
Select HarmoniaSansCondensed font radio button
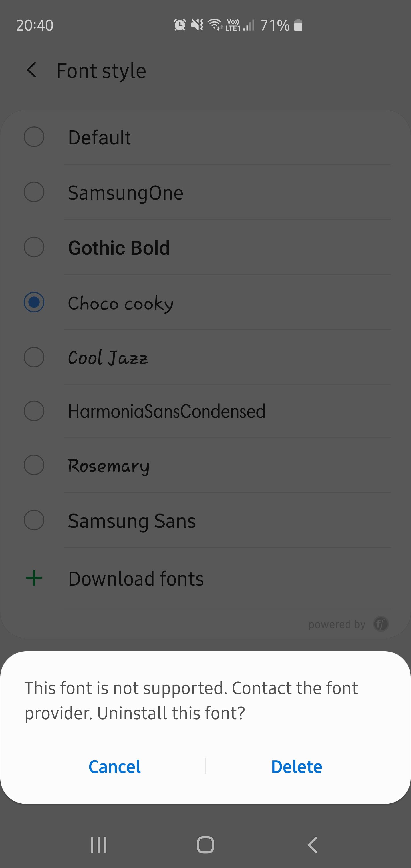pyautogui.click(x=34, y=411)
